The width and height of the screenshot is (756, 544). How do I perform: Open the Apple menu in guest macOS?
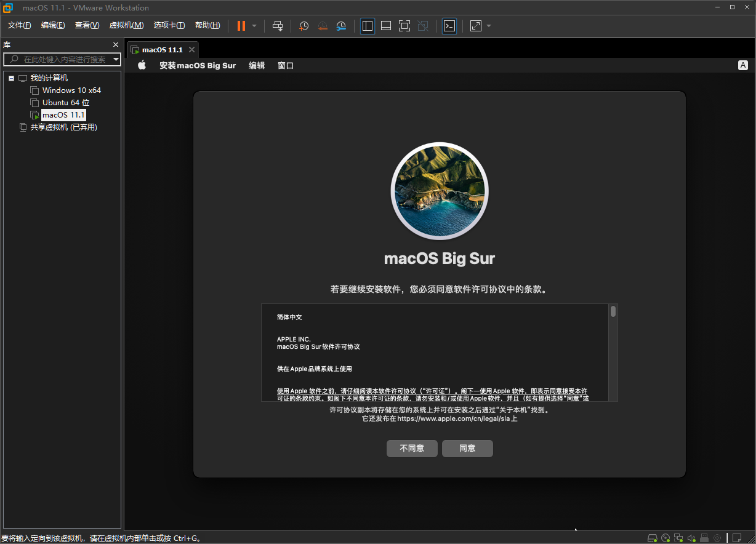[x=142, y=65]
